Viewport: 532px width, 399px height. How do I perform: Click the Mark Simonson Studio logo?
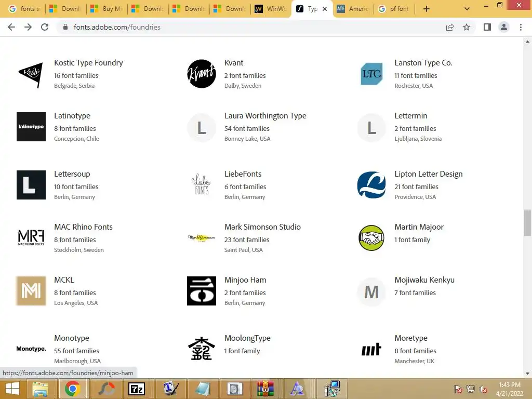pos(202,237)
